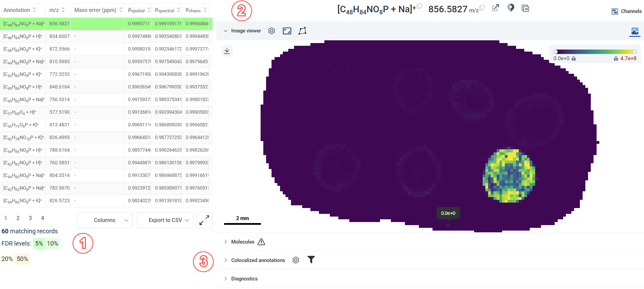Open Colocalized annotations settings gear
Image resolution: width=644 pixels, height=289 pixels.
pos(296,260)
